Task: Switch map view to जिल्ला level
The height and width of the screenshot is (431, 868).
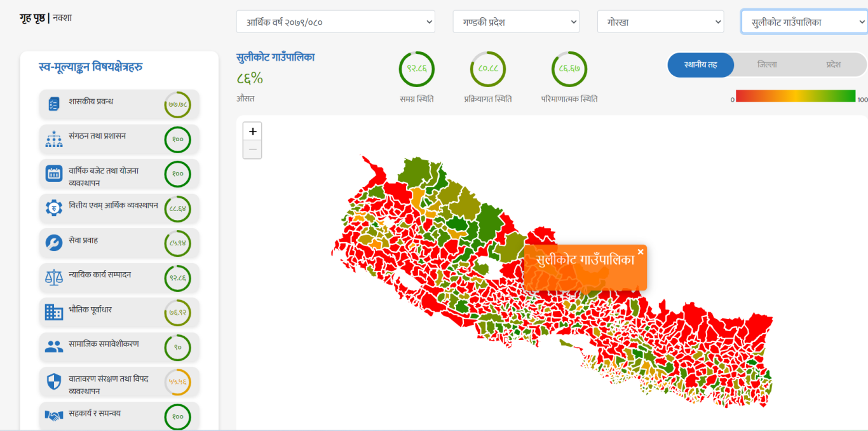Action: coord(767,65)
